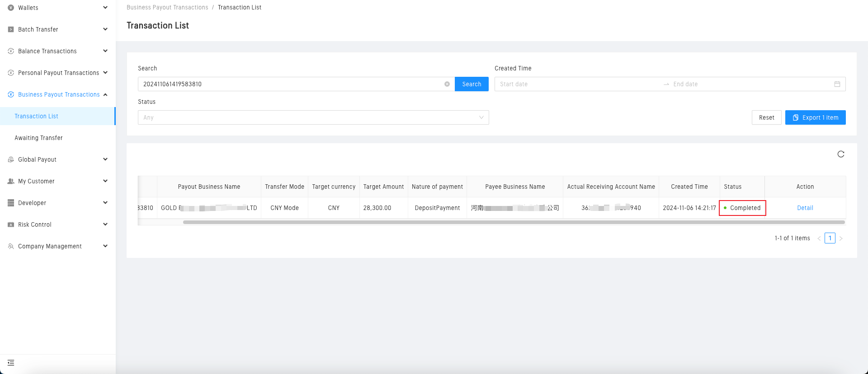Click the End date field
Screen dimensions: 868x374
[750, 84]
